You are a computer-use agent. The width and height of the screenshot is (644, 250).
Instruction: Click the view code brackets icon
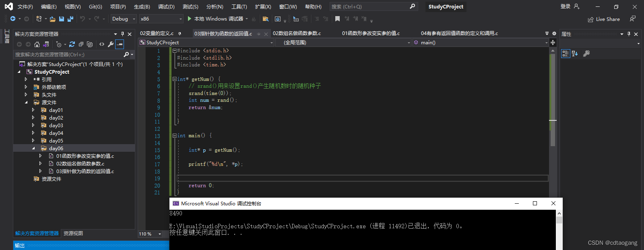click(x=102, y=44)
